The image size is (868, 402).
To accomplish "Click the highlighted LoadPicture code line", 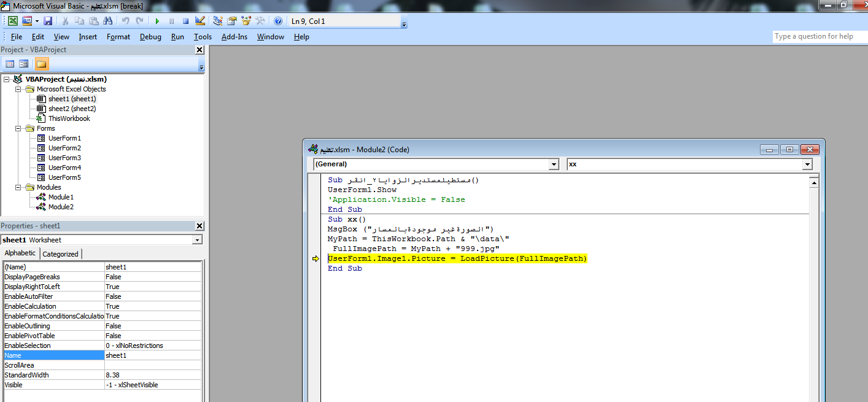I will [457, 259].
